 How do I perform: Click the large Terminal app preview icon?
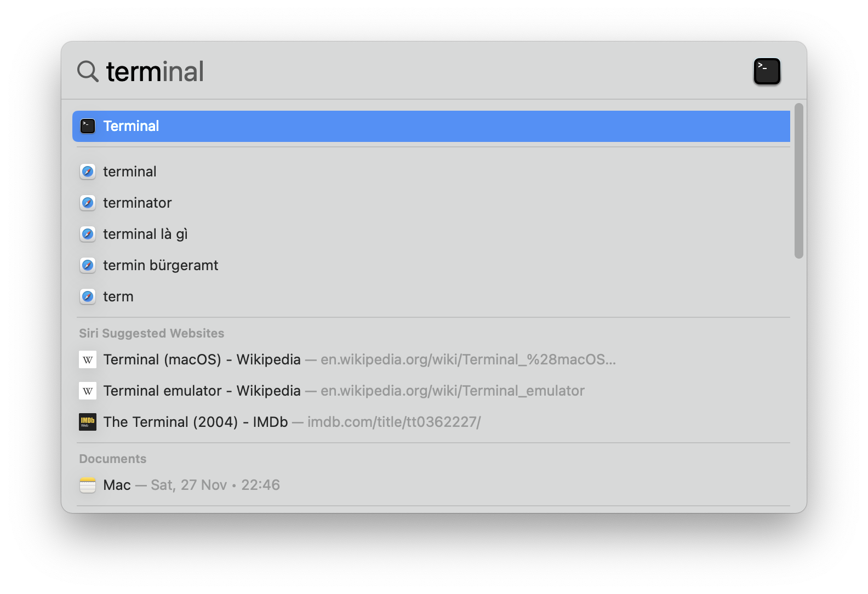[x=767, y=71]
